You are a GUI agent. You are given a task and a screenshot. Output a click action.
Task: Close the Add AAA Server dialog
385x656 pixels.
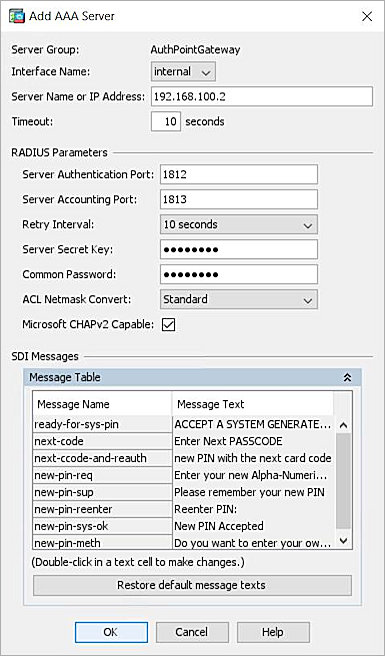click(x=367, y=16)
